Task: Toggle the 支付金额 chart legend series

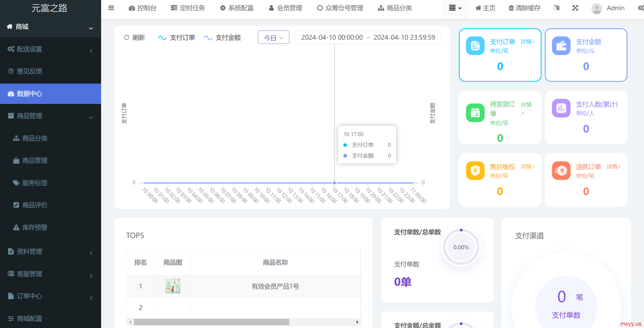Action: tap(222, 38)
